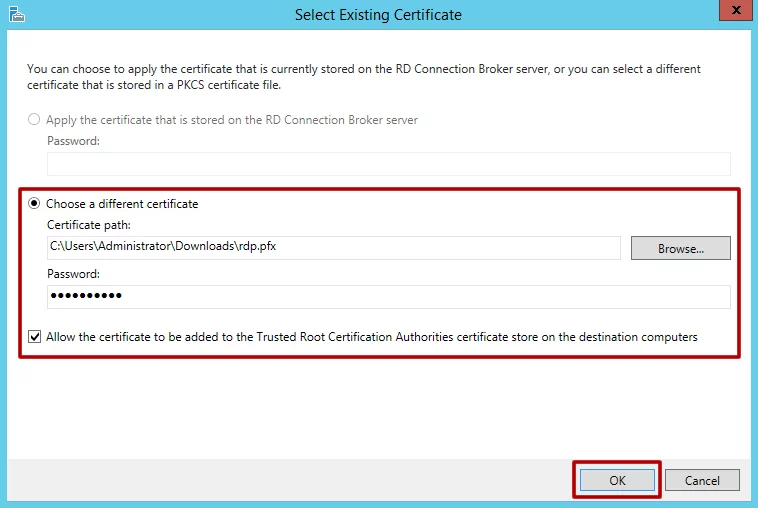Screen dimensions: 758x508
Task: Select the 'Choose a different certificate' radio button
Action: pos(35,204)
